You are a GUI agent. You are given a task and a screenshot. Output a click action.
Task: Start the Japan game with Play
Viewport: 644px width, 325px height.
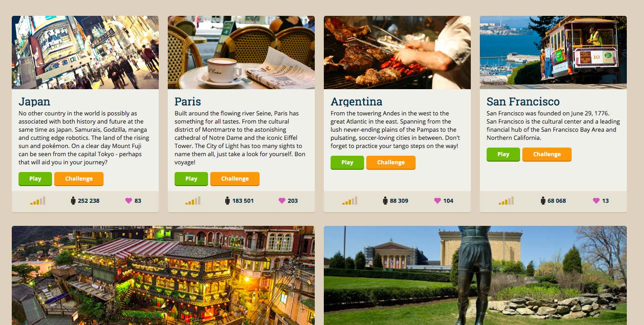[x=35, y=179]
